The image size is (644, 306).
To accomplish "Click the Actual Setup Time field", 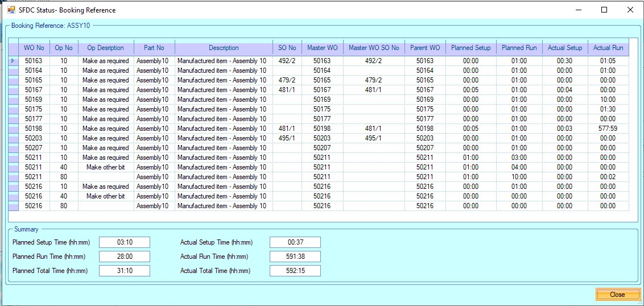I will pos(295,242).
